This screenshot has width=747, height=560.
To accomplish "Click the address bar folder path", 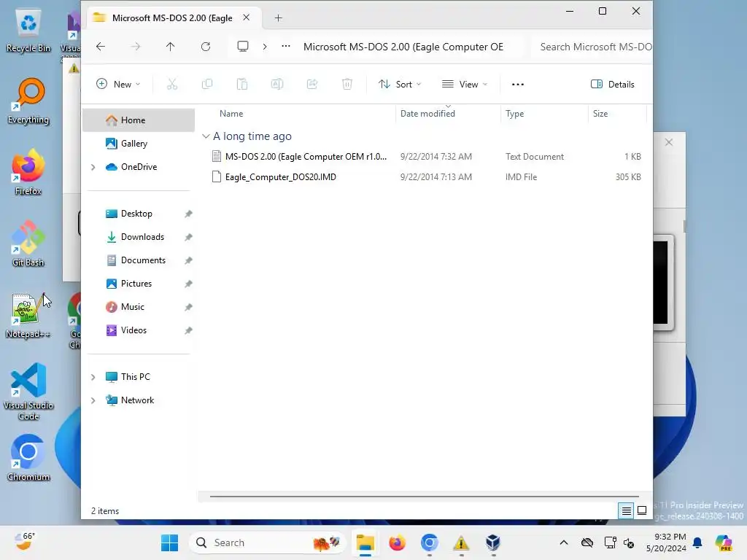I will click(403, 47).
